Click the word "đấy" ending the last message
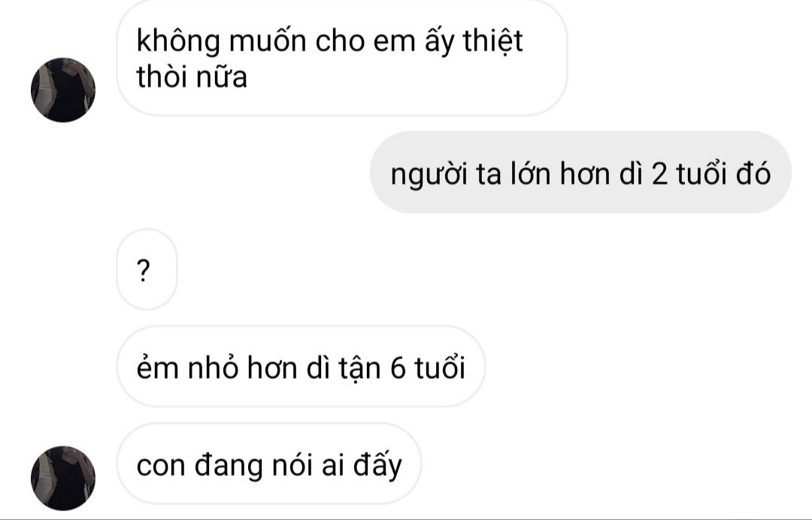The height and width of the screenshot is (520, 812). point(377,465)
